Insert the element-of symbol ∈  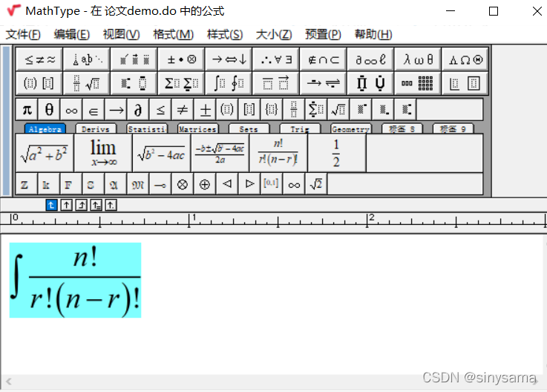pyautogui.click(x=94, y=110)
